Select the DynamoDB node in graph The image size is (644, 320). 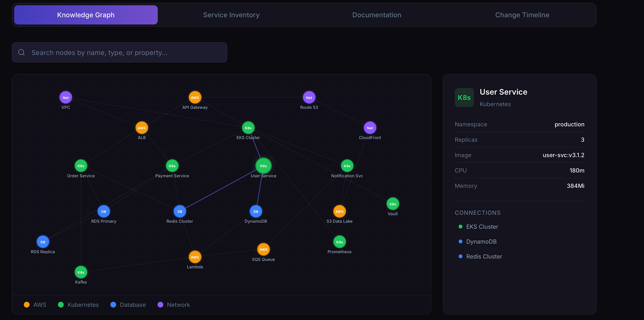coord(256,211)
